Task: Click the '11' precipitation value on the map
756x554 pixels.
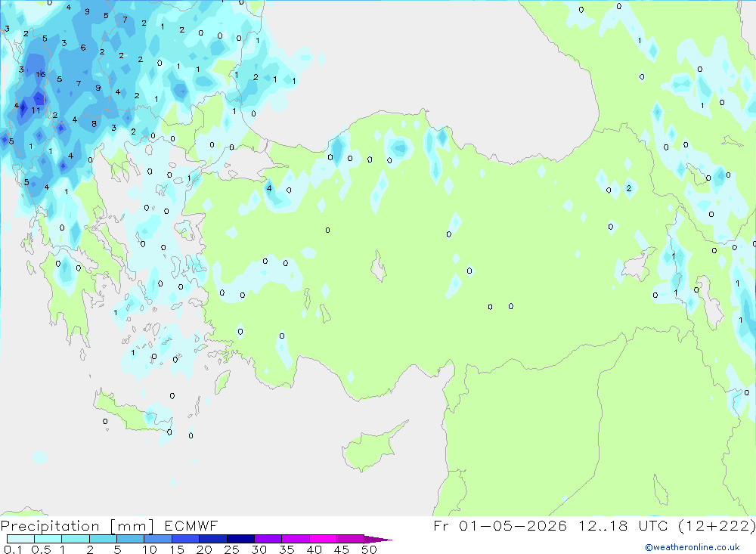Action: pos(36,110)
